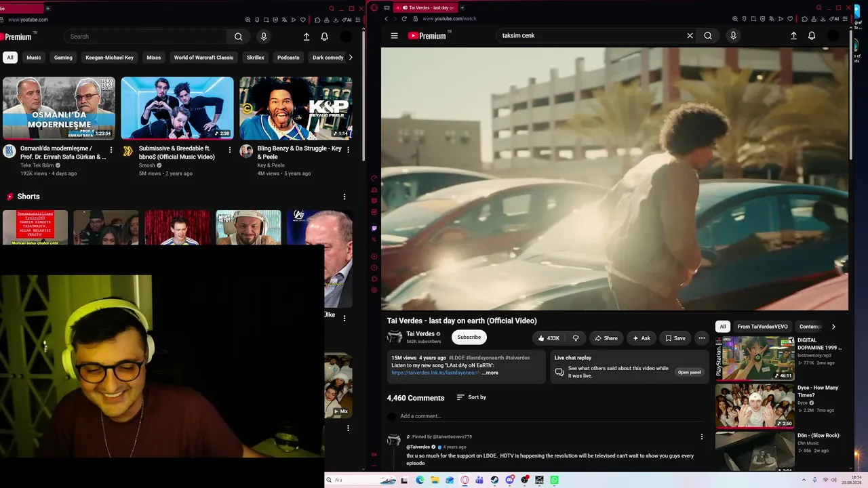The height and width of the screenshot is (488, 868).
Task: Reload the page in the right browser window
Action: point(404,19)
